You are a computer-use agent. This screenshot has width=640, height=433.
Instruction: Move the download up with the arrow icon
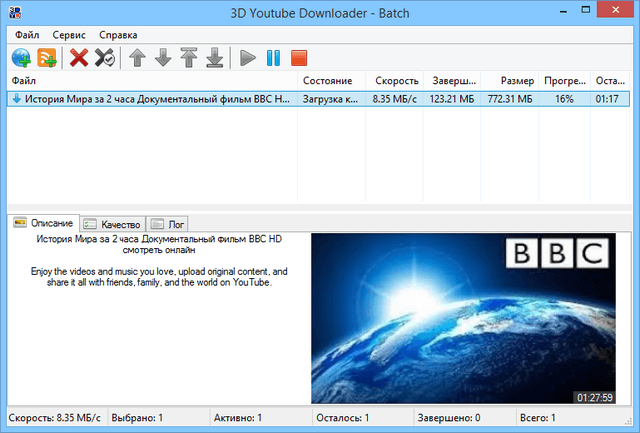coord(138,58)
